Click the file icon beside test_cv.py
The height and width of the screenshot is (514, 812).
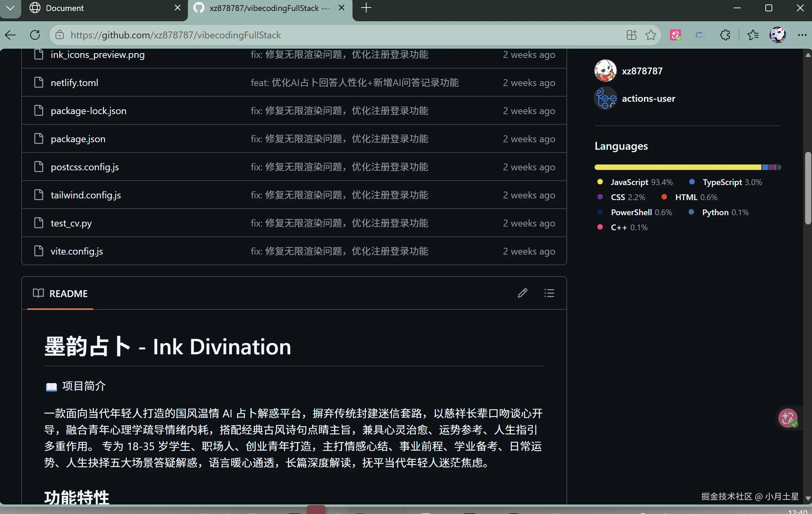39,223
